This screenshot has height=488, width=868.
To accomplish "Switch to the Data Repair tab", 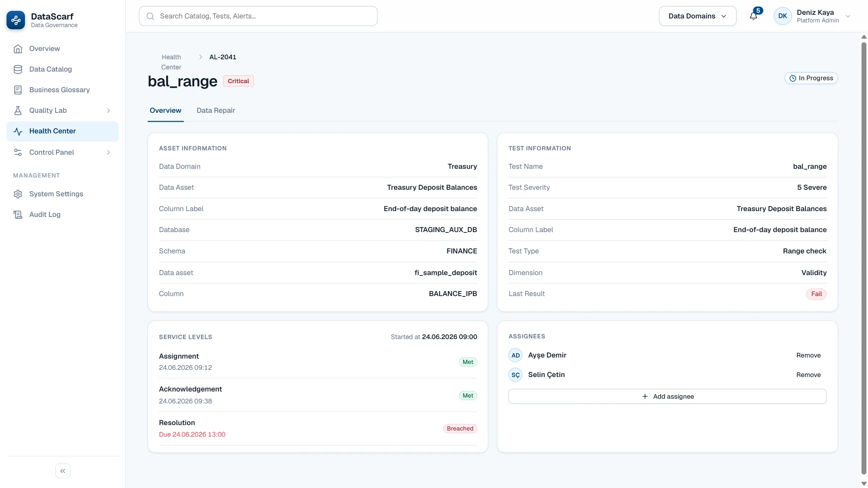I will 216,111.
